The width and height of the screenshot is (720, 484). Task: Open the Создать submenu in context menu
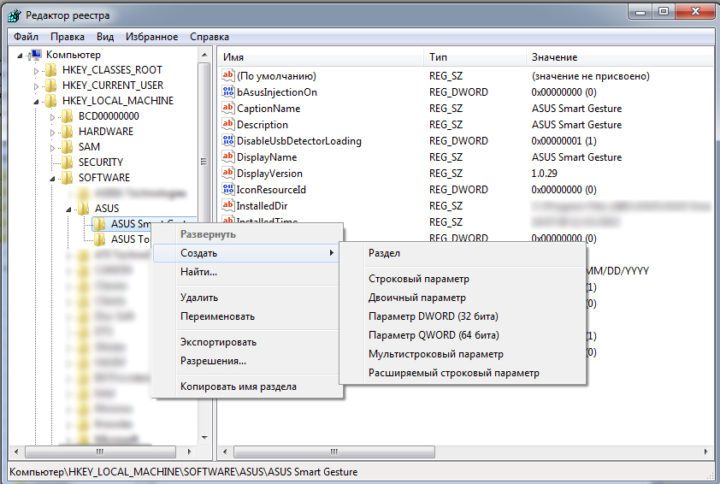pos(248,253)
